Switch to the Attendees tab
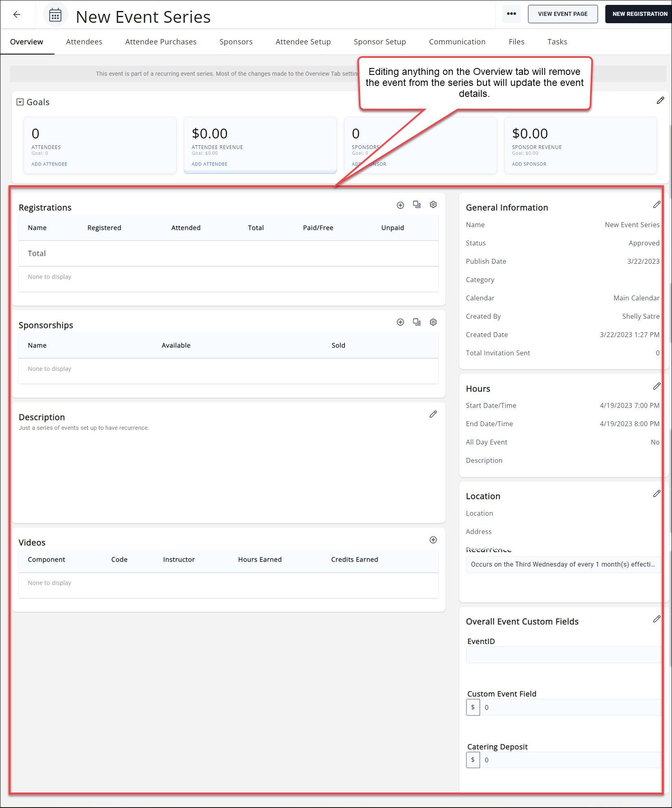 click(x=84, y=42)
